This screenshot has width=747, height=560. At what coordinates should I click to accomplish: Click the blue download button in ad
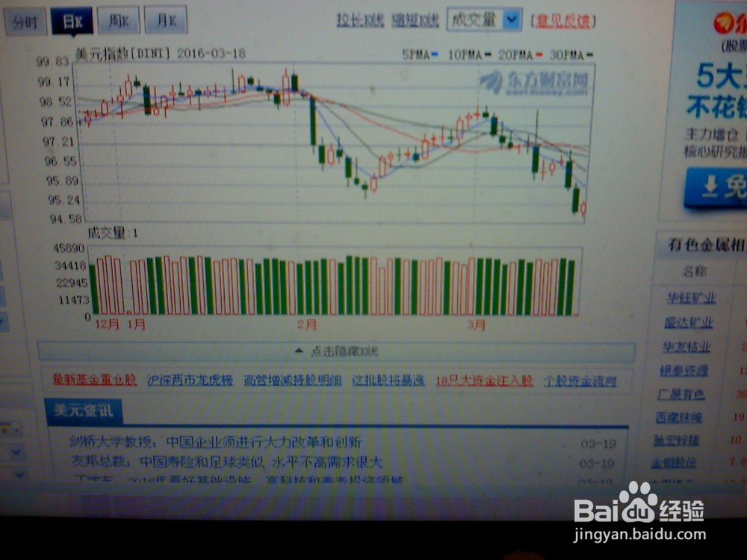click(x=716, y=187)
